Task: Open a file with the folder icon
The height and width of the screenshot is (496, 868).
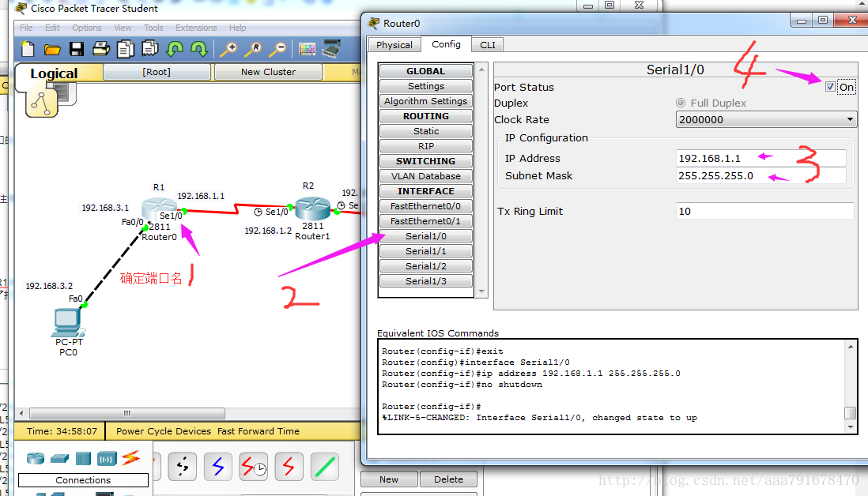Action: pyautogui.click(x=52, y=50)
